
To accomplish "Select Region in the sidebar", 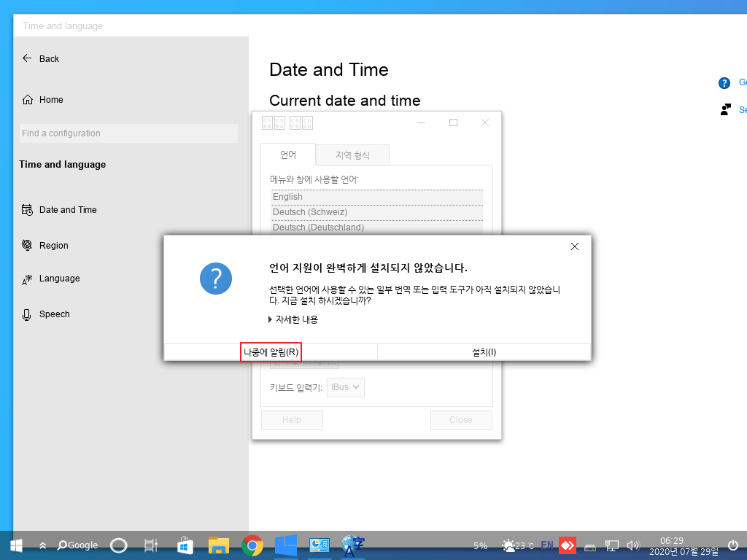I will (45, 246).
